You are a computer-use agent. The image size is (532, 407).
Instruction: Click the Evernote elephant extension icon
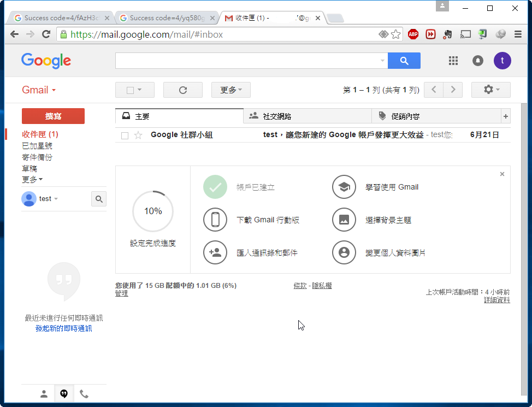pyautogui.click(x=447, y=34)
